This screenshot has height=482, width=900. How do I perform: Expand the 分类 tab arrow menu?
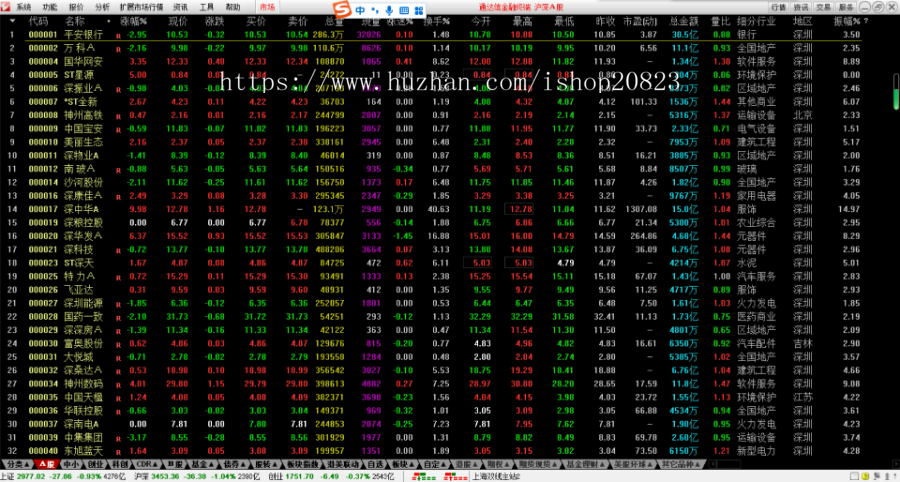click(x=28, y=464)
